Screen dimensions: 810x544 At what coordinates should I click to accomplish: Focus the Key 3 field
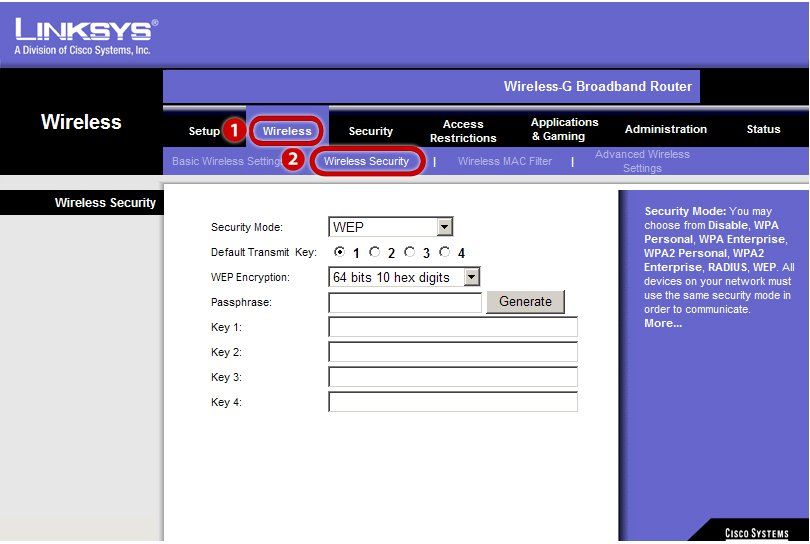[453, 377]
